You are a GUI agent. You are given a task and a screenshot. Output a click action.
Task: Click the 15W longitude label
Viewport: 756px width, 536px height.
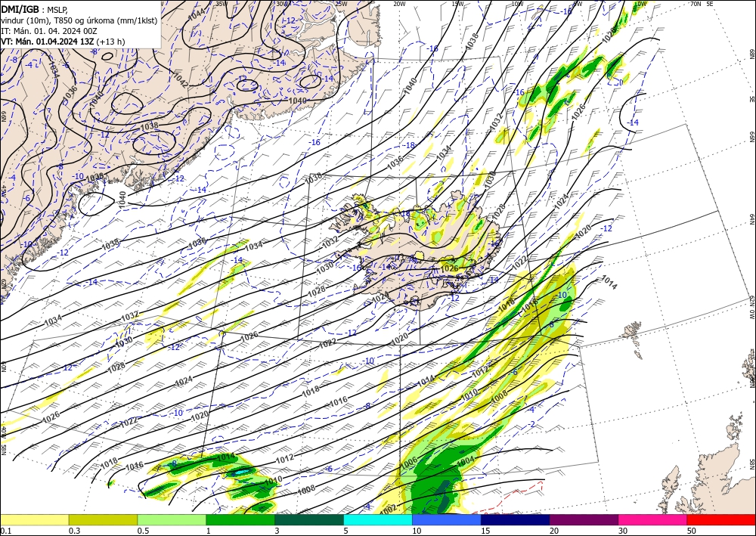coord(457,4)
